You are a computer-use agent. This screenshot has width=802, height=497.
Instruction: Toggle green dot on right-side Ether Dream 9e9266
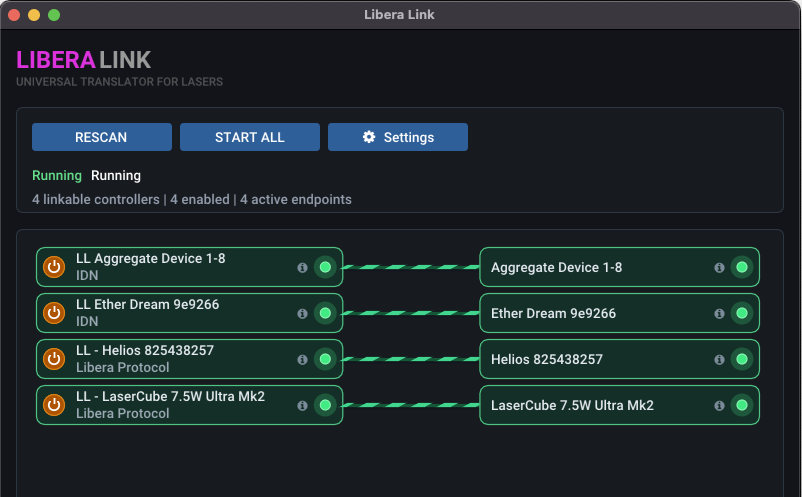coord(742,313)
